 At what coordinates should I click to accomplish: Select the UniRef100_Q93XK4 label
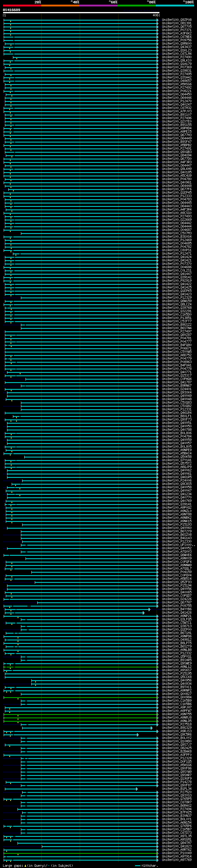pyautogui.click(x=176, y=392)
